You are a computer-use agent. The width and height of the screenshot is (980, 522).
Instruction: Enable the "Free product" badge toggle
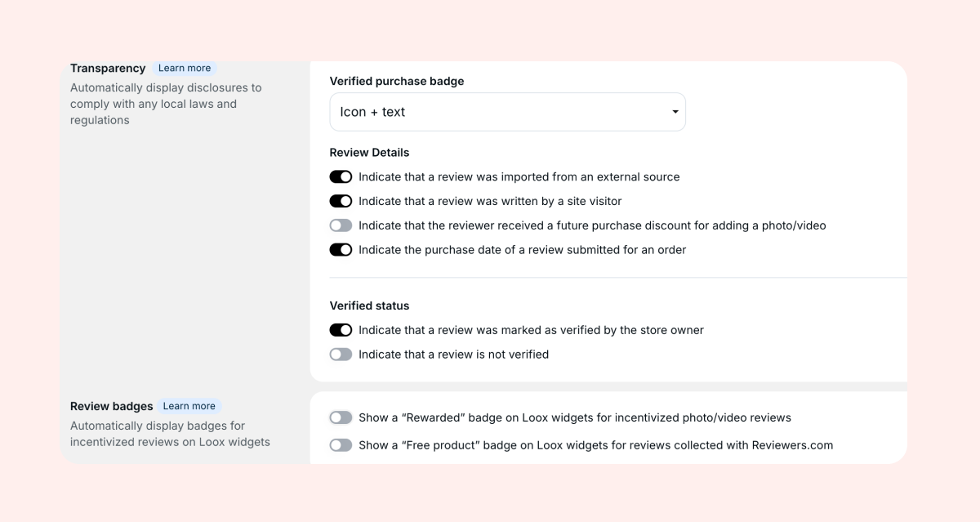341,445
